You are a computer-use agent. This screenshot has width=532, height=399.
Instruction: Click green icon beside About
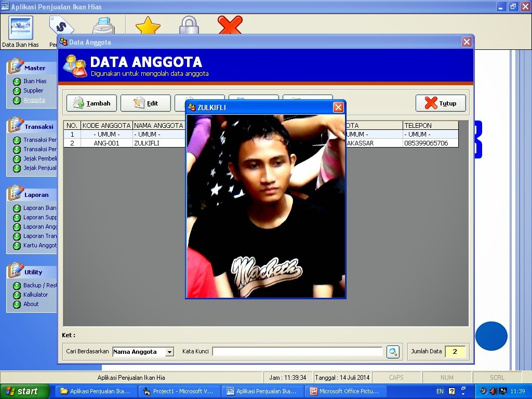(17, 304)
